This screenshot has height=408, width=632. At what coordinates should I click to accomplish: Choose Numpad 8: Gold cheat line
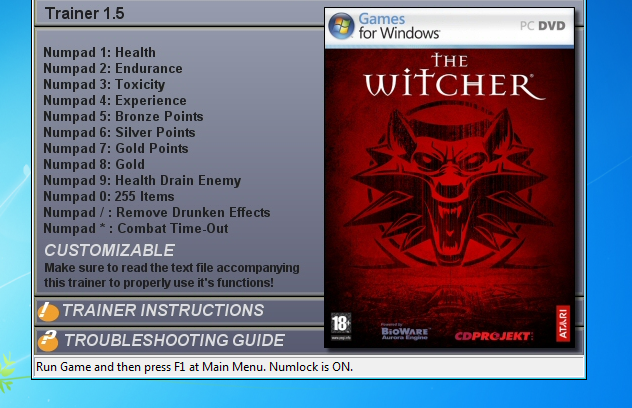point(94,164)
